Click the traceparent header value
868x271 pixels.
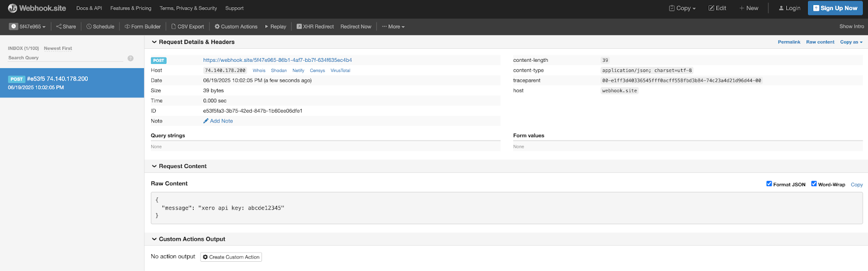[681, 80]
